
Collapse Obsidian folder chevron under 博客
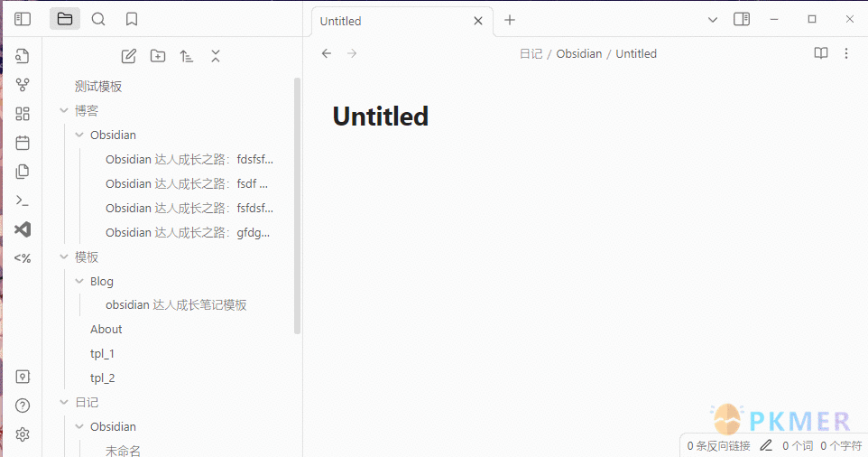click(79, 135)
